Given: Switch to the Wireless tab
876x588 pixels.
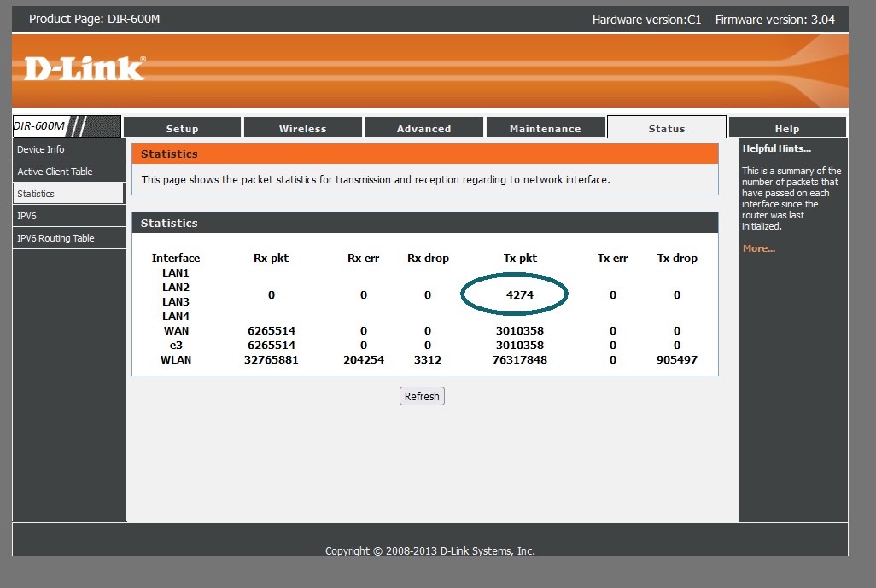Looking at the screenshot, I should [x=303, y=128].
